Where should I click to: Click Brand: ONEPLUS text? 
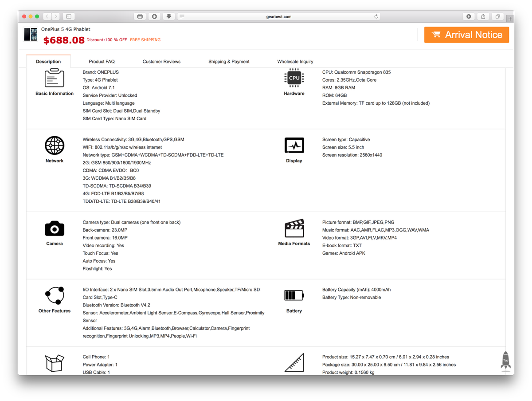pyautogui.click(x=101, y=72)
